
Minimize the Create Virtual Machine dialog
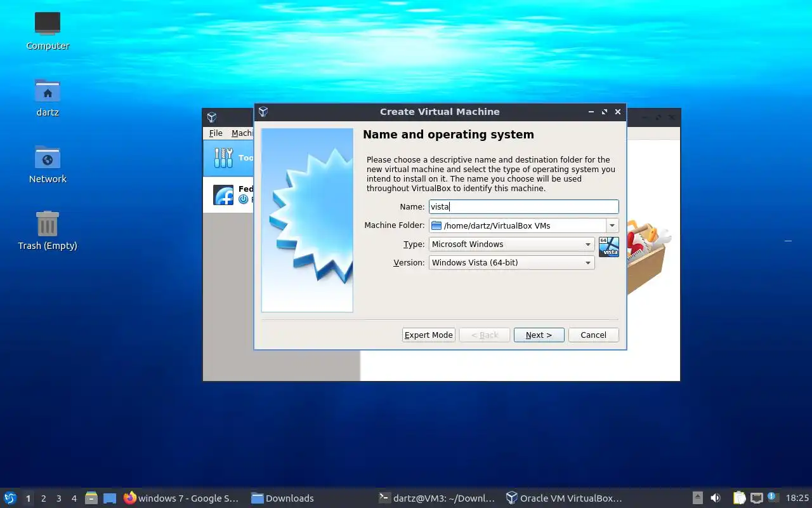coord(591,112)
